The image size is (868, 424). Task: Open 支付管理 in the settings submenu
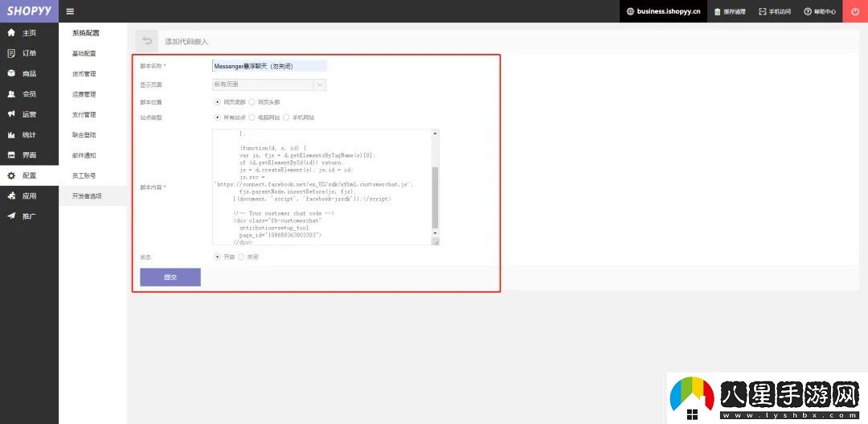(84, 115)
